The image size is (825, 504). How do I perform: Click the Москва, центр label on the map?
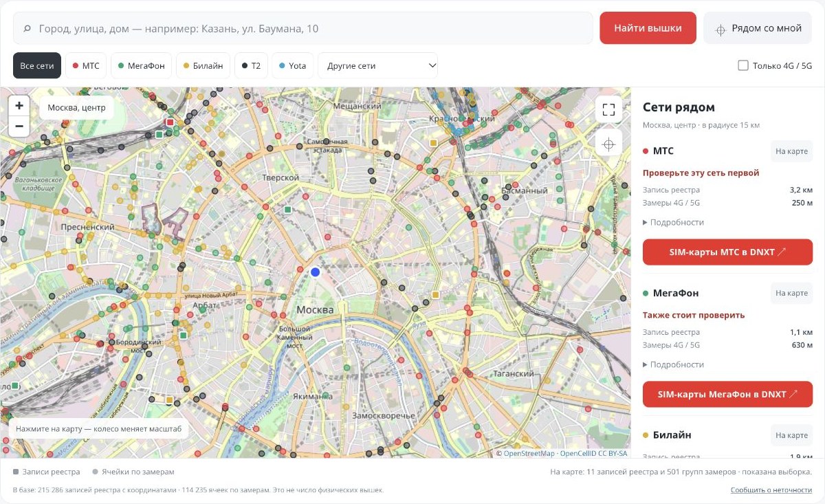[76, 108]
